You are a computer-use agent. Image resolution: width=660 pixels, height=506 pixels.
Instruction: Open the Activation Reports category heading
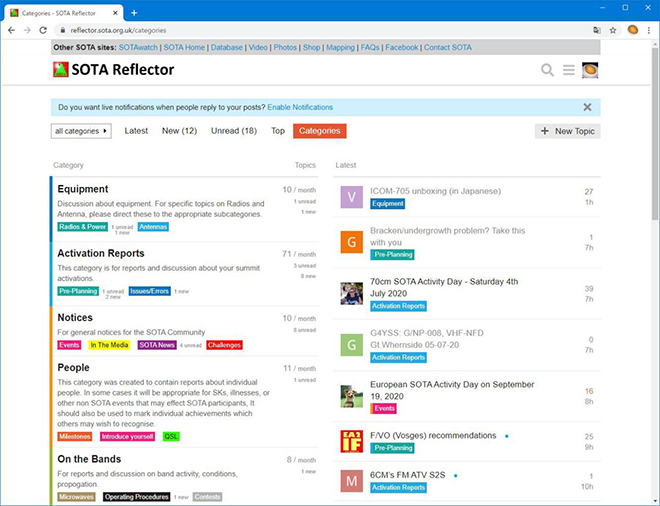coord(101,253)
